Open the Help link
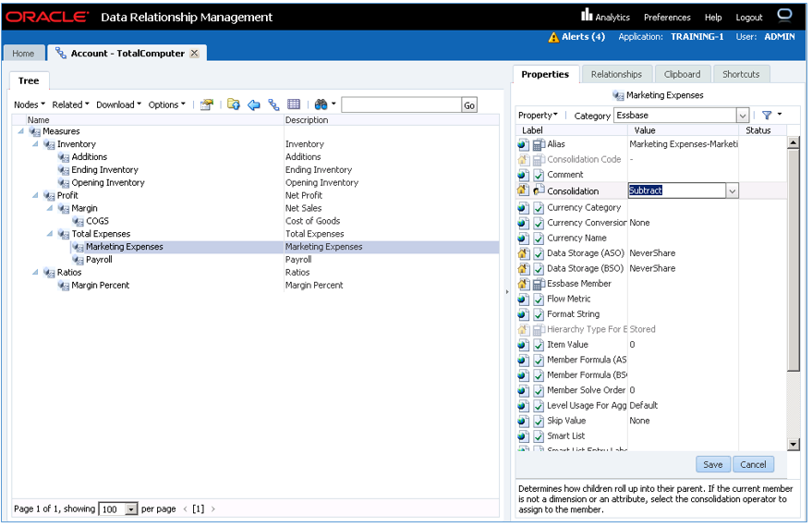812x527 pixels. pyautogui.click(x=713, y=17)
